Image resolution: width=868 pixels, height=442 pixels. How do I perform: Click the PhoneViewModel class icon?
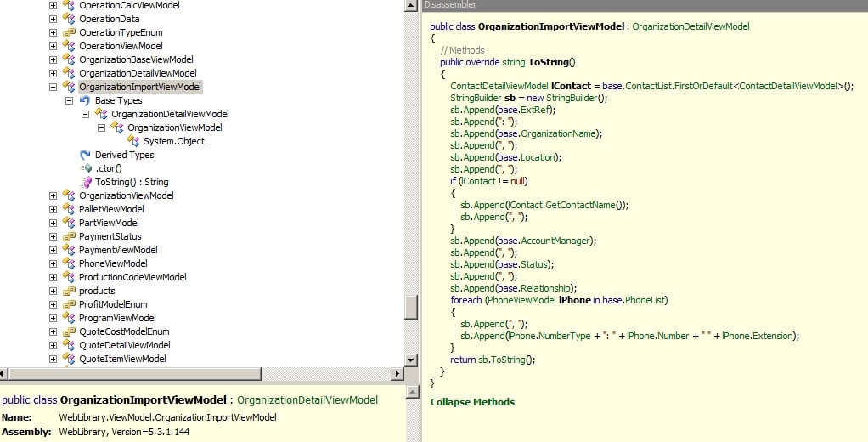coord(69,263)
